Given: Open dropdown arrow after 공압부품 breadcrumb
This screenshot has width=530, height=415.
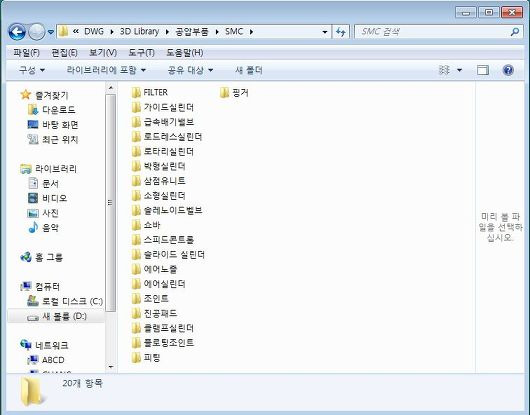Looking at the screenshot, I should pos(217,32).
